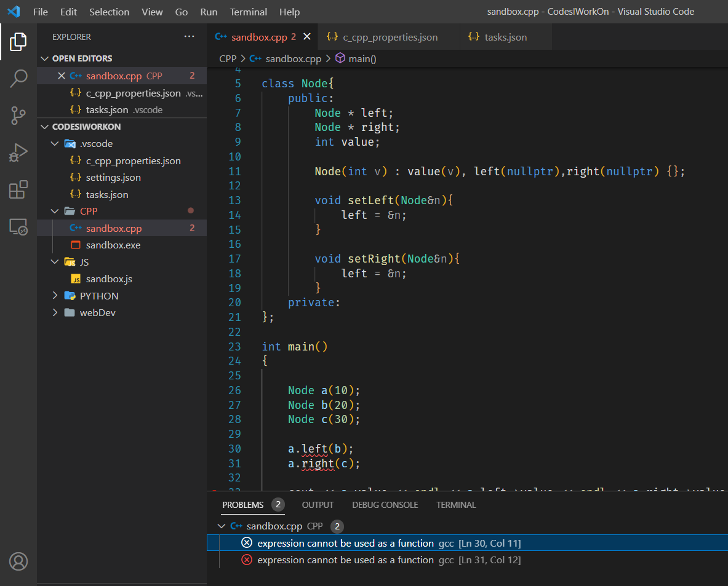
Task: Open the Run and Debug view
Action: click(18, 152)
